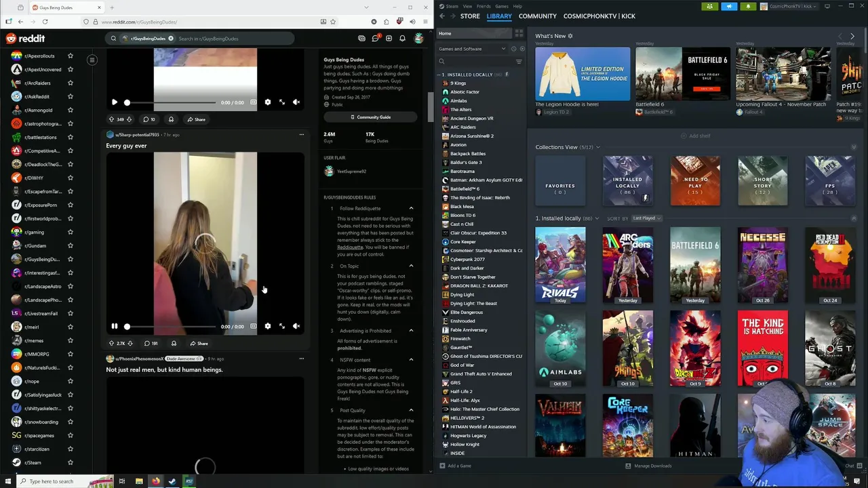This screenshot has height=488, width=868.
Task: Switch Steam library to grid collections view
Action: 519,33
